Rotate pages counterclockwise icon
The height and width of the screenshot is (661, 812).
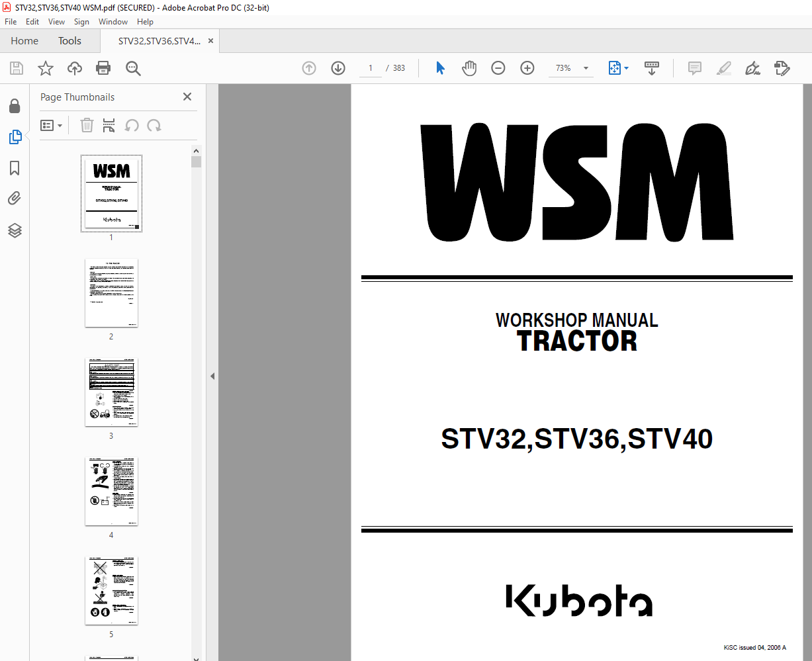click(x=132, y=125)
